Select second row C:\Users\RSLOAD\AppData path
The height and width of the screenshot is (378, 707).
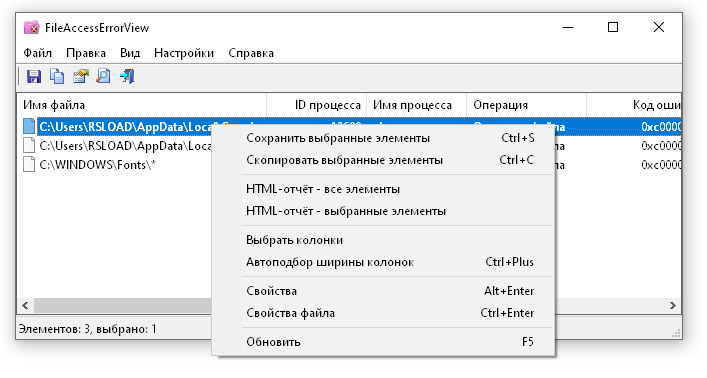click(x=125, y=146)
